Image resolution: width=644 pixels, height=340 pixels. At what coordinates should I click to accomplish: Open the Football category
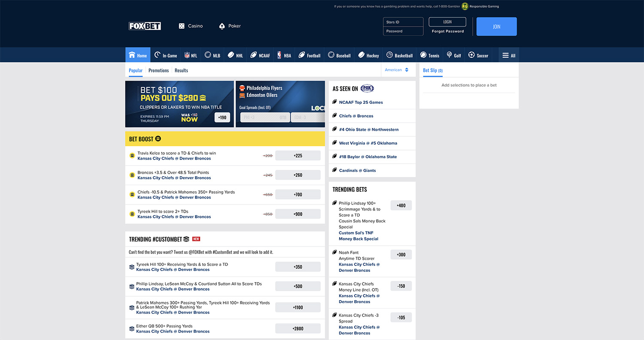[x=310, y=55]
